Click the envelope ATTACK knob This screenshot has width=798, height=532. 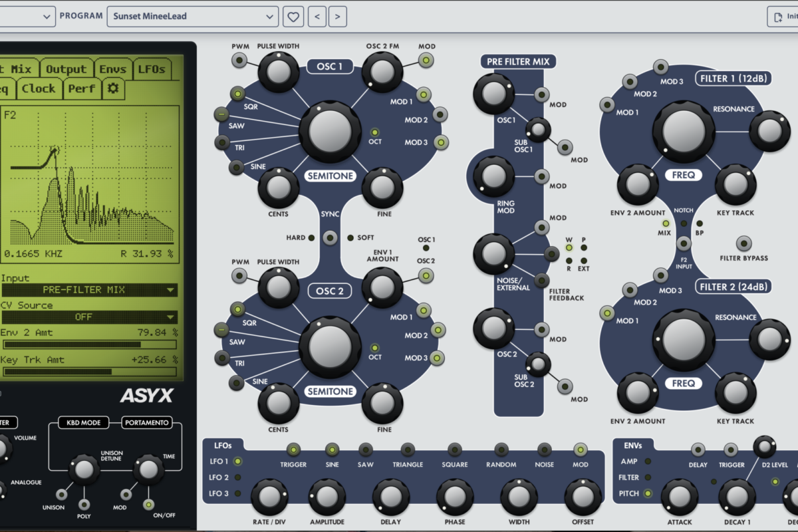click(x=680, y=497)
